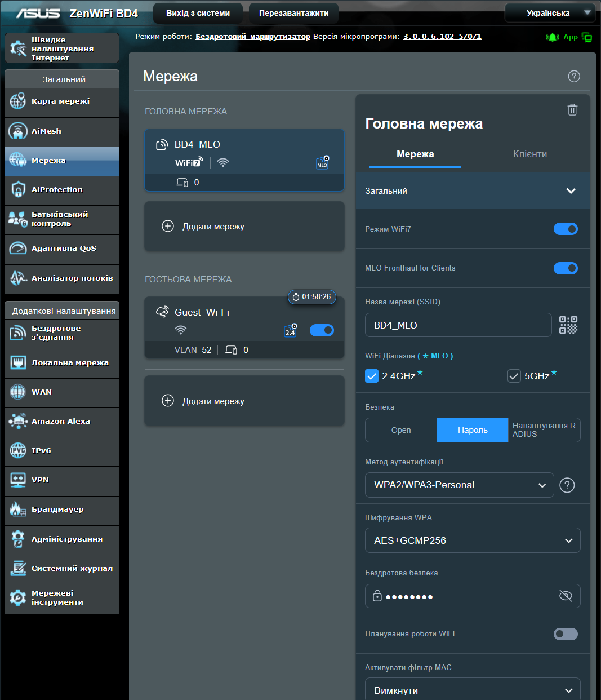Screen dimensions: 601x700
Task: Uncheck the 2.4GHz band checkbox
Action: [372, 376]
